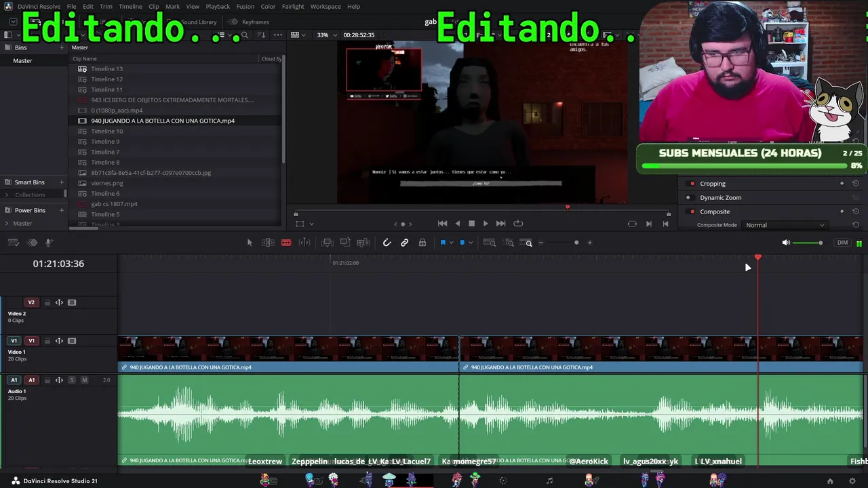Open the Timeline menu
The image size is (868, 488).
click(x=130, y=6)
